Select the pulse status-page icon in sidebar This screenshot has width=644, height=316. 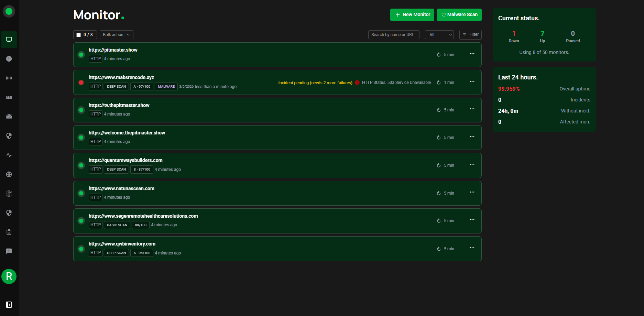coord(9,155)
